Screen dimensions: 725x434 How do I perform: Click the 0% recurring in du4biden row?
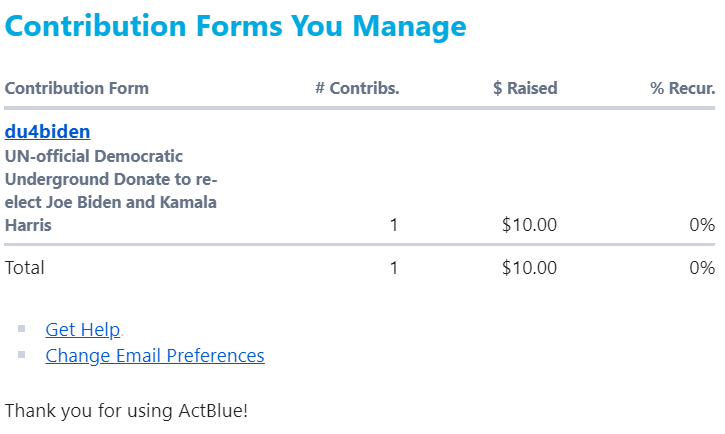click(702, 225)
